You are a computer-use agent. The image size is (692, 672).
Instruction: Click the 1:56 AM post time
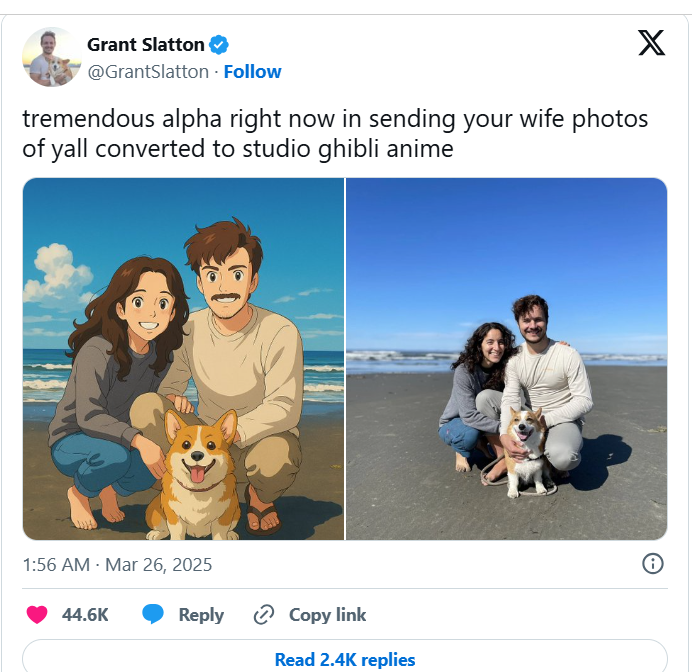pos(56,565)
